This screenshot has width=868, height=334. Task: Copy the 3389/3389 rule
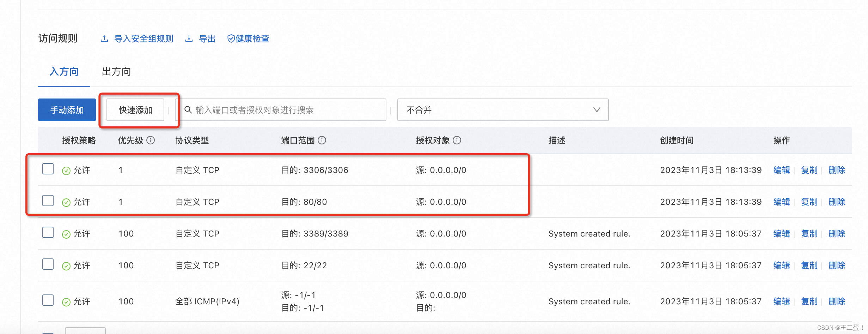click(809, 234)
